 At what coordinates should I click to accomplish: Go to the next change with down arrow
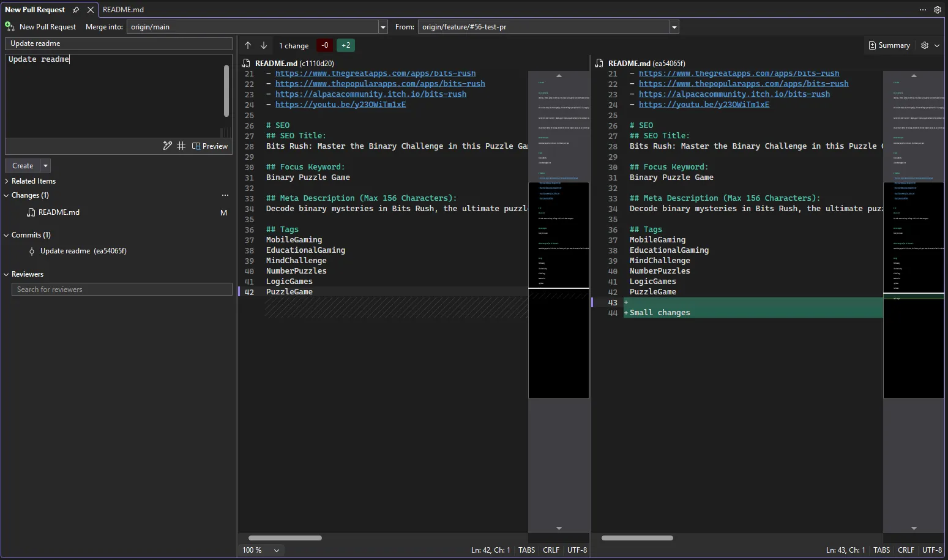point(264,45)
